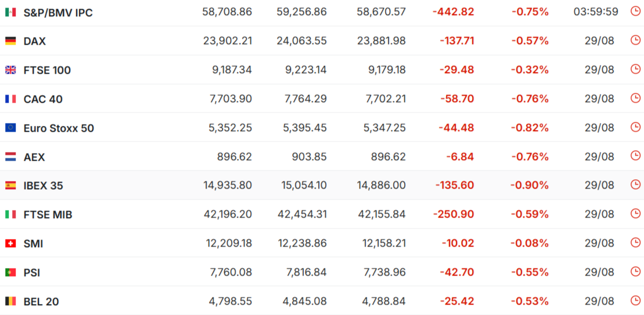Viewport: 644px width, 315px height.
Task: Click the UK flag next to FTSE 100
Action: pyautogui.click(x=10, y=70)
